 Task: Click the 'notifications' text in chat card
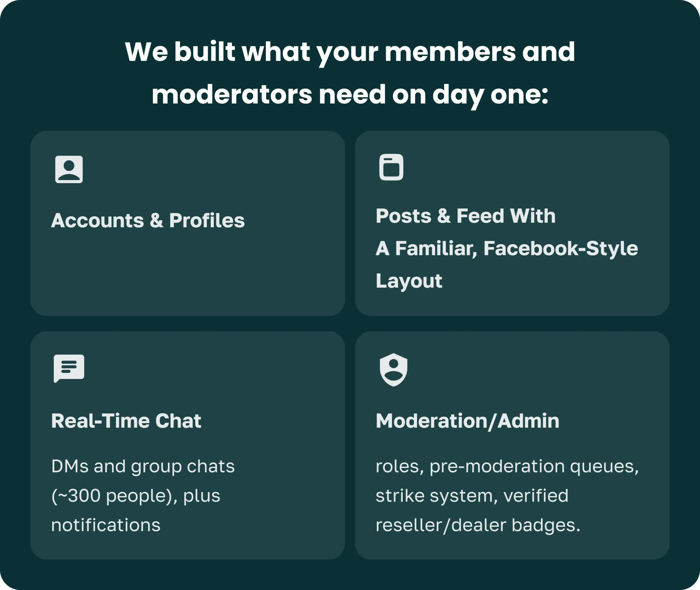tap(106, 525)
